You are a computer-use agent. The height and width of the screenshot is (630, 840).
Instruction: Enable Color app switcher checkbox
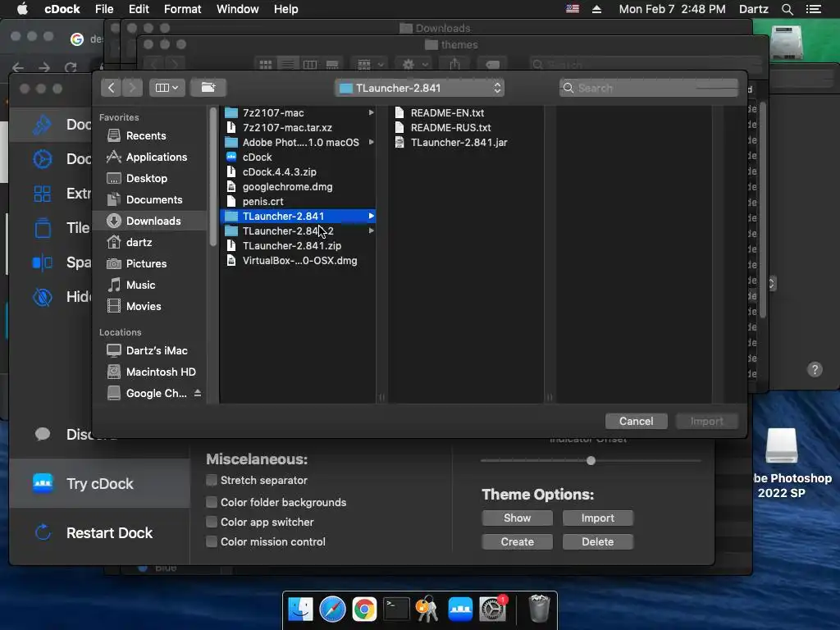click(x=212, y=522)
